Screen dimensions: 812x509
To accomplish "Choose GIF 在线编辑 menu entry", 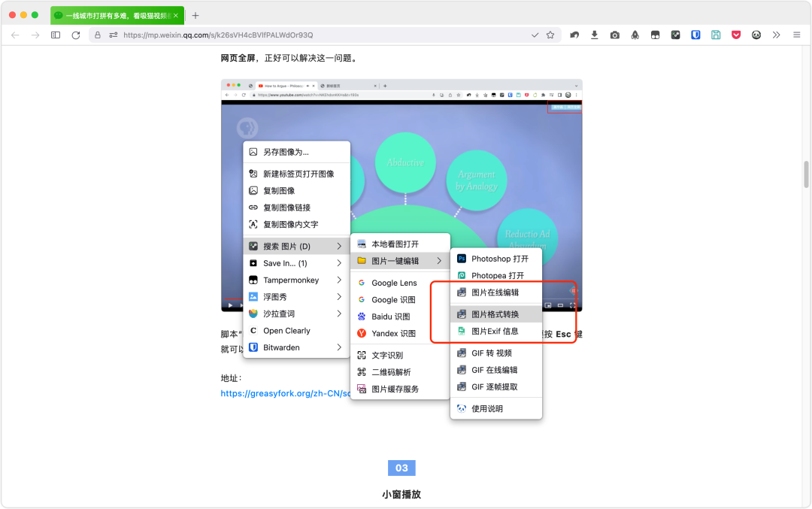I will pyautogui.click(x=496, y=370).
